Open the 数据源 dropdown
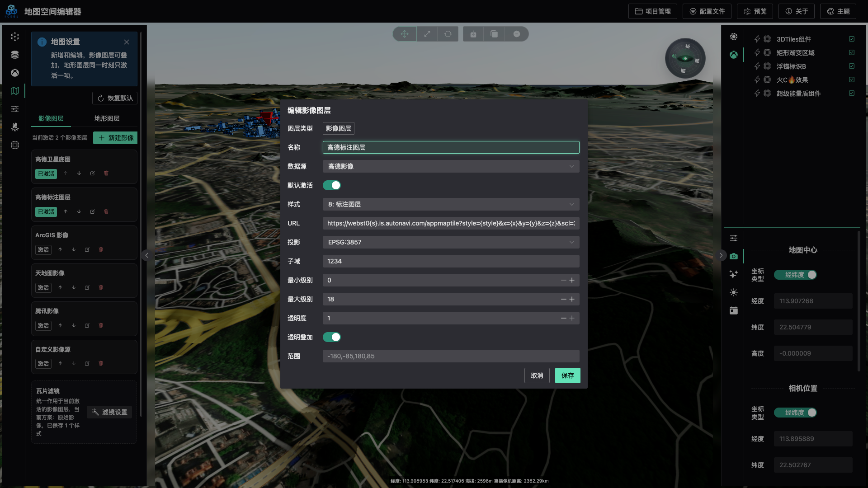The width and height of the screenshot is (868, 488). pyautogui.click(x=451, y=166)
